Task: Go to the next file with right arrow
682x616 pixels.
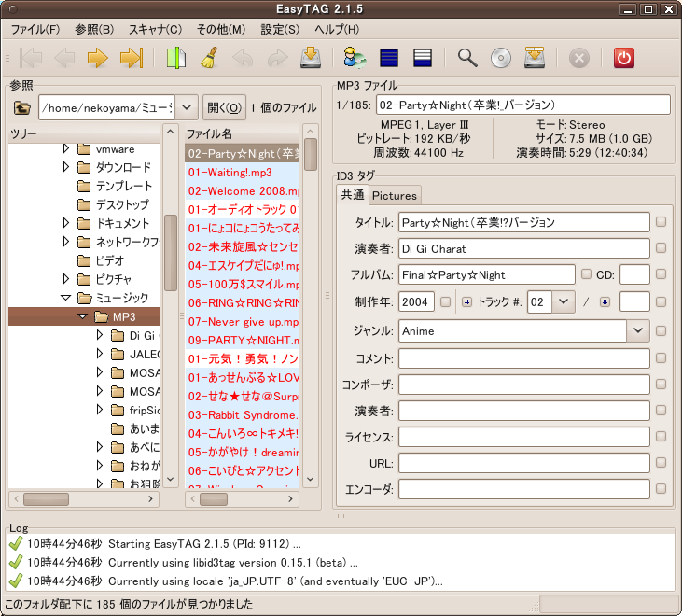Action: pos(97,58)
